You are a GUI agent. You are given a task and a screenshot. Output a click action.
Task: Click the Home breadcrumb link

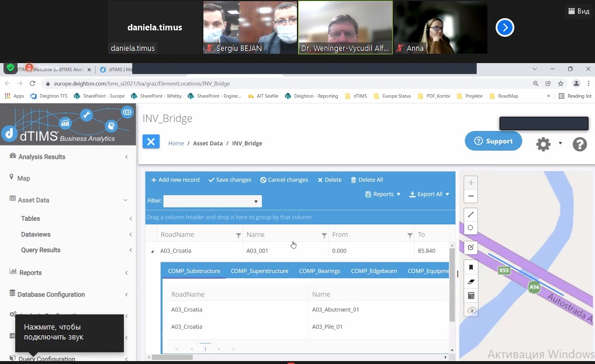click(176, 143)
